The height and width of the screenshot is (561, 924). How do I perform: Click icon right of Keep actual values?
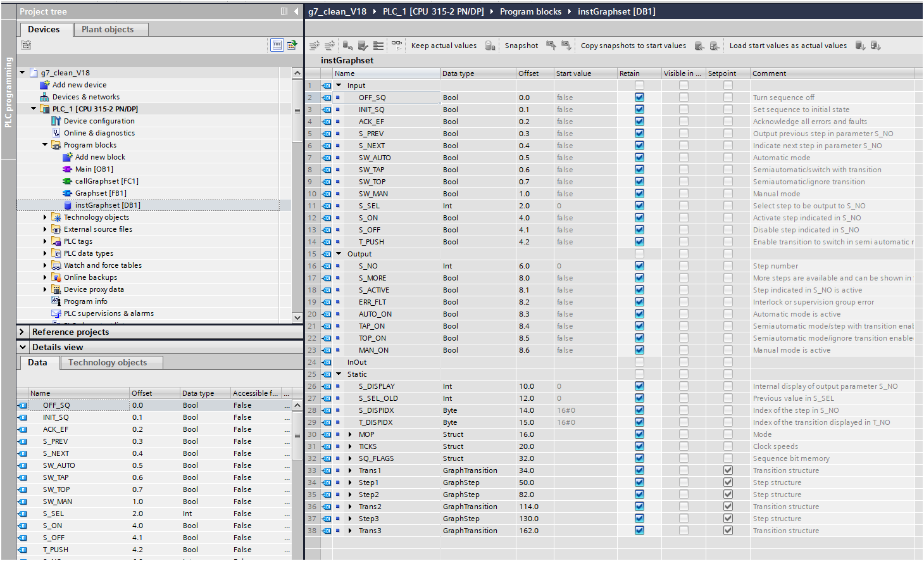click(x=490, y=46)
